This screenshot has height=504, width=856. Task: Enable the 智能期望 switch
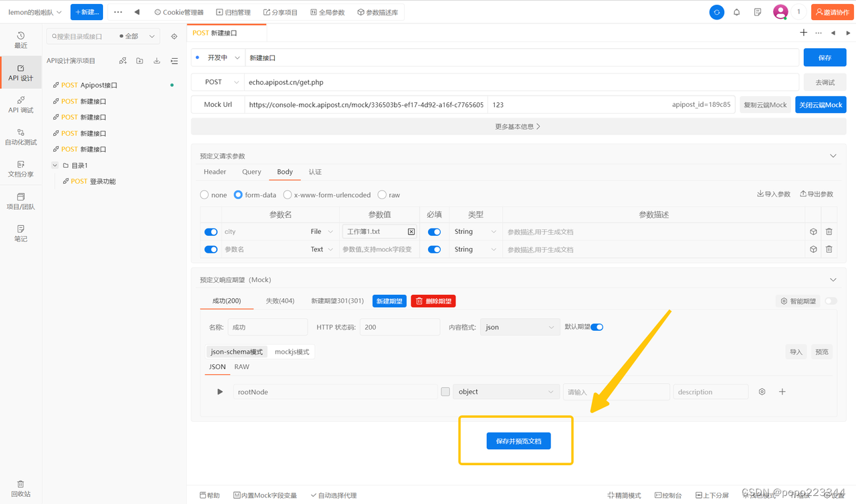831,301
